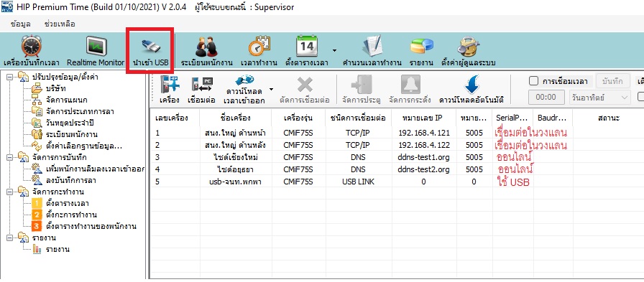Open the ช่วยเหลือ menu

pos(60,24)
